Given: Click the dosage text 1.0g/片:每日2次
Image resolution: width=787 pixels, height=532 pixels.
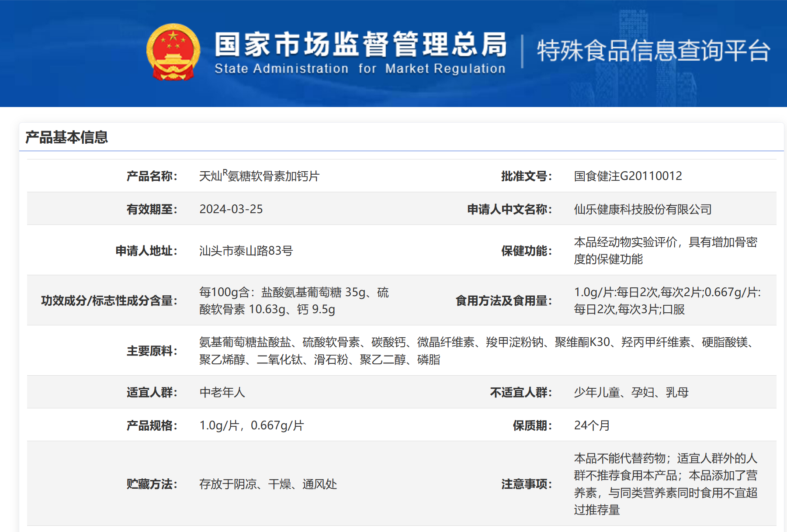Looking at the screenshot, I should [x=616, y=292].
